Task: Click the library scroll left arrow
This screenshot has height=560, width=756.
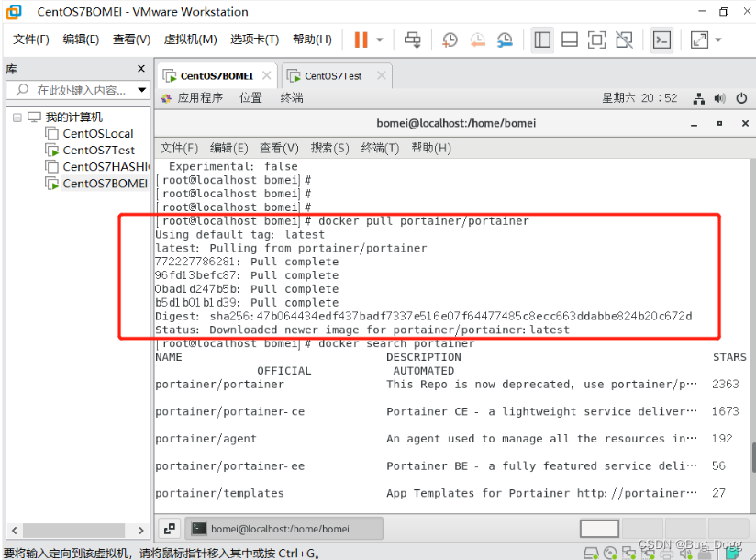Action: click(15, 531)
